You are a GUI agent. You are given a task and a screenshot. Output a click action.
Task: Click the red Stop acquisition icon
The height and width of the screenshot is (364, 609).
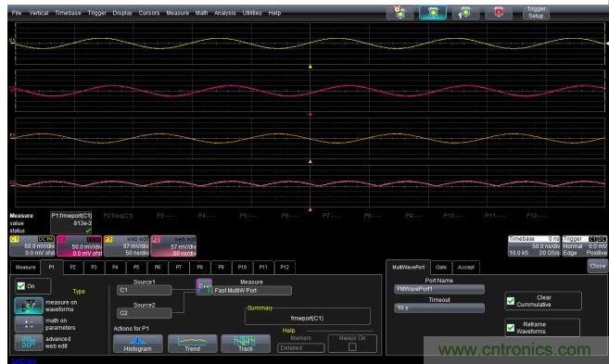pyautogui.click(x=499, y=12)
